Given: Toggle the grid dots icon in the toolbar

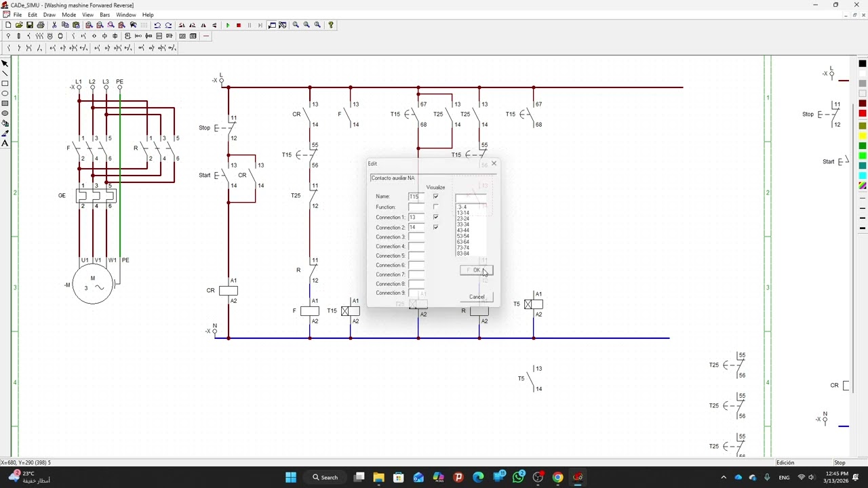Looking at the screenshot, I should (144, 25).
